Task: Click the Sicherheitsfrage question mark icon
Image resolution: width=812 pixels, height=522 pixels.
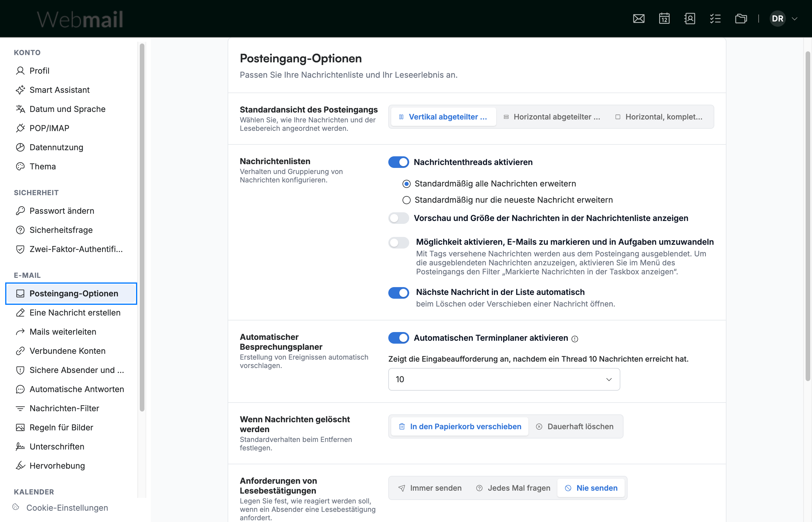Action: [20, 230]
